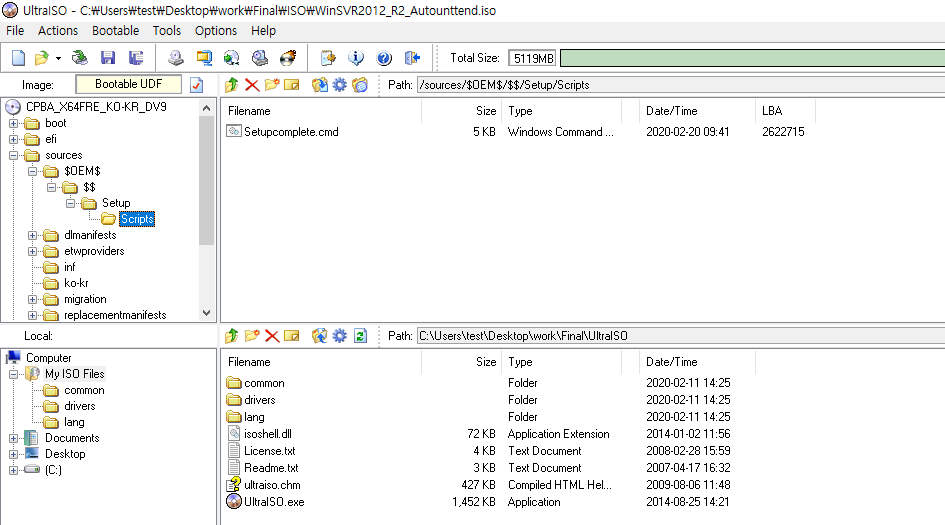Open the Actions menu
Screen dimensions: 945x525
[58, 31]
